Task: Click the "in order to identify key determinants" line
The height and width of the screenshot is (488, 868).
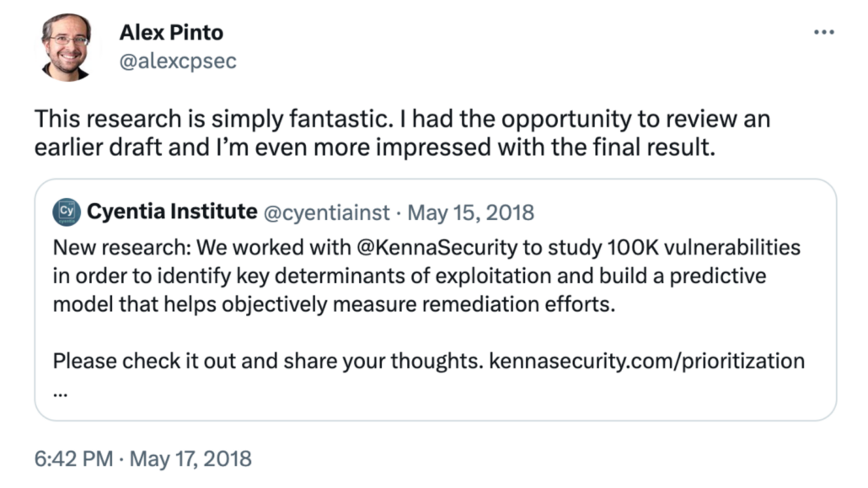Action: [409, 276]
